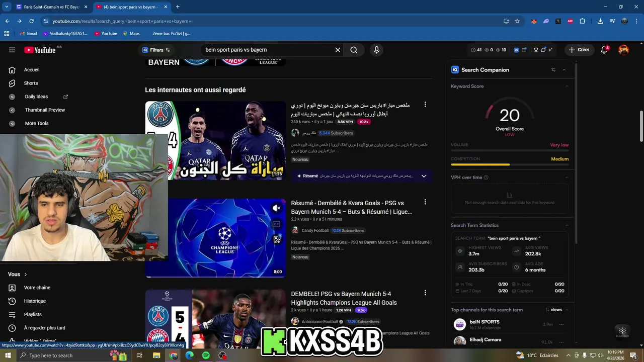Open three-dot menu of DEMBELE highlights video
This screenshot has width=644, height=362.
point(425,293)
